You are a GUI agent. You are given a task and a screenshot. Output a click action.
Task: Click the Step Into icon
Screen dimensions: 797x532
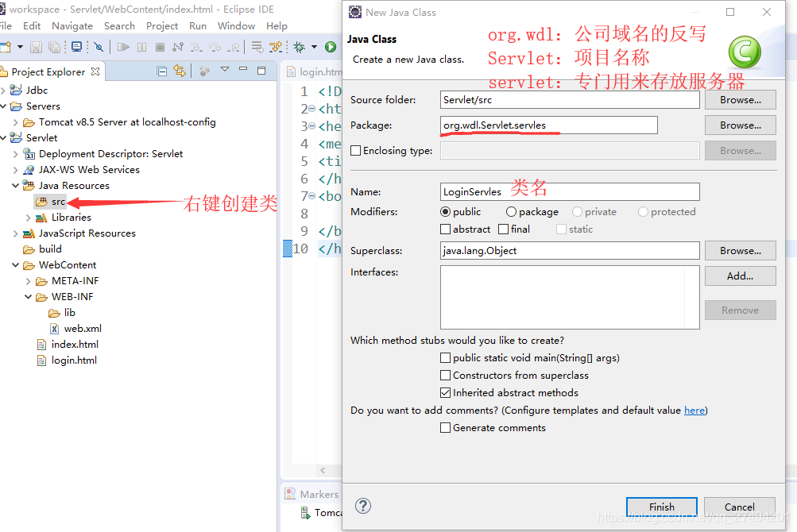click(196, 48)
